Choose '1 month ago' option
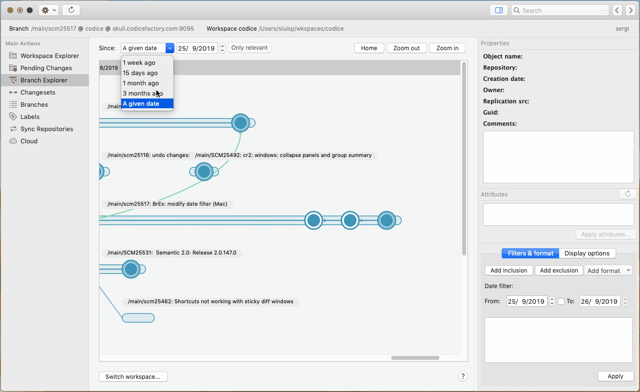The height and width of the screenshot is (392, 640). (x=147, y=83)
